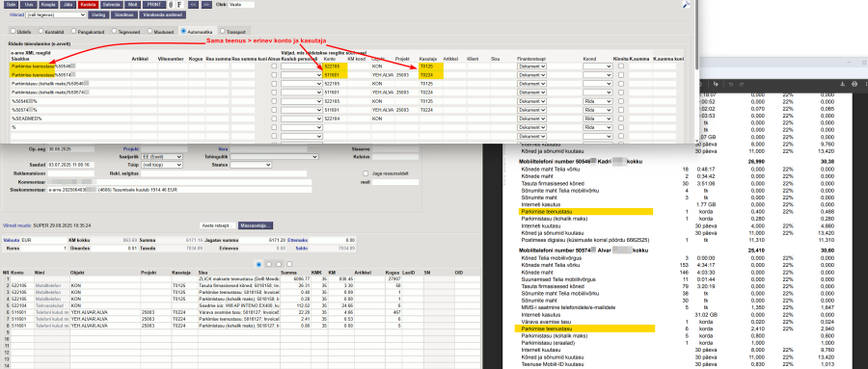Open Koond Rida dropdown in %SEADMED% row

point(598,119)
